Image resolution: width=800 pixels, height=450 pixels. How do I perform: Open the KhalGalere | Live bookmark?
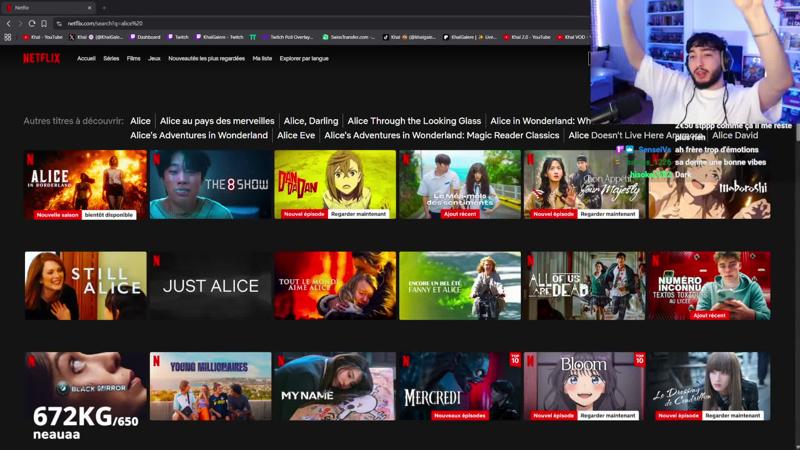click(x=470, y=37)
